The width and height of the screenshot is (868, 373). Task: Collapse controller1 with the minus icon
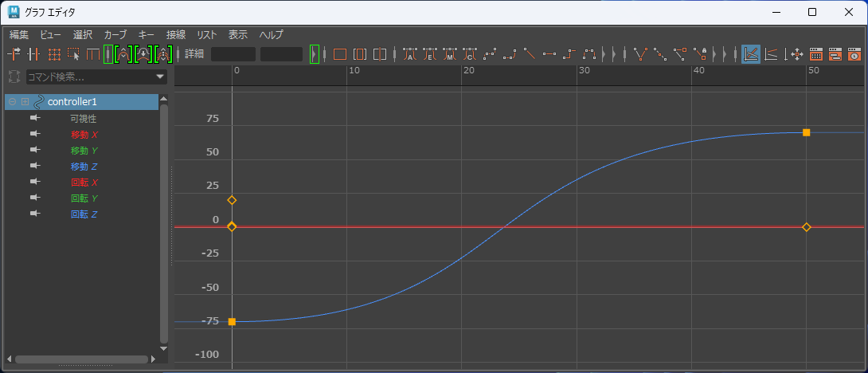(x=12, y=102)
